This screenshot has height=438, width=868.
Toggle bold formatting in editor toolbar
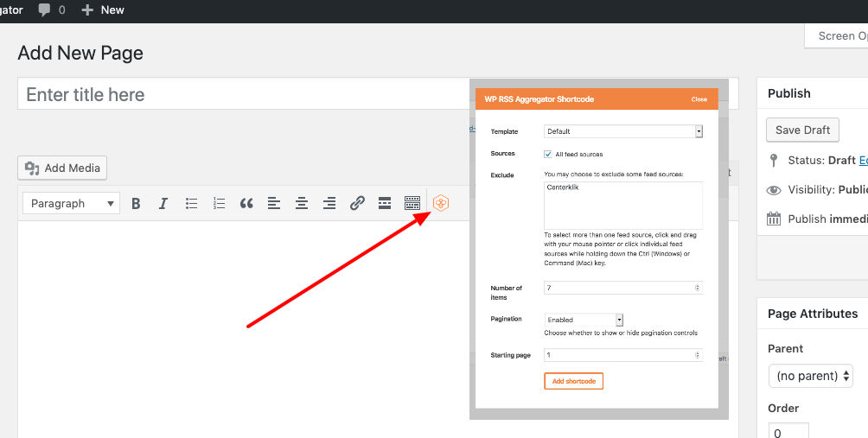click(x=136, y=204)
